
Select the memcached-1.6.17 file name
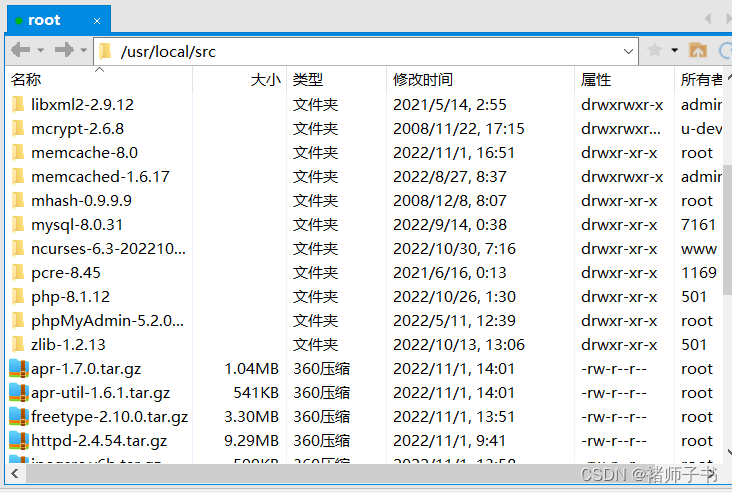point(100,176)
